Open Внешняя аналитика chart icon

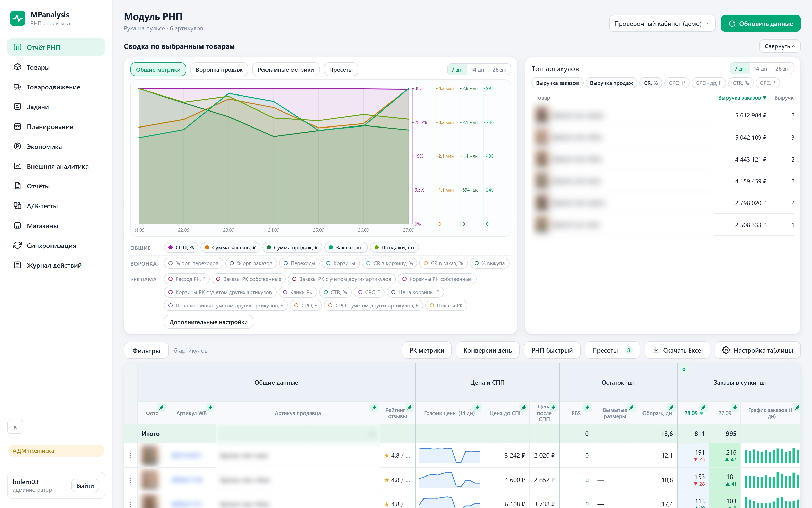click(x=18, y=166)
